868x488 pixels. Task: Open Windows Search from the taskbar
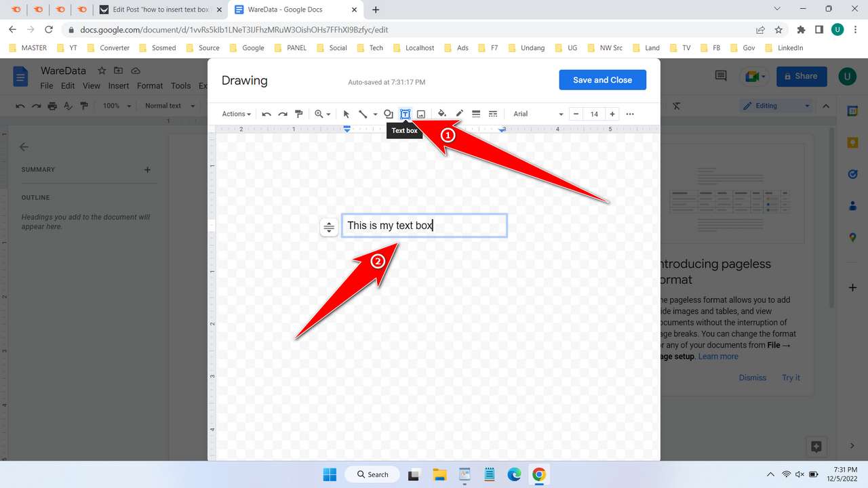coord(372,474)
